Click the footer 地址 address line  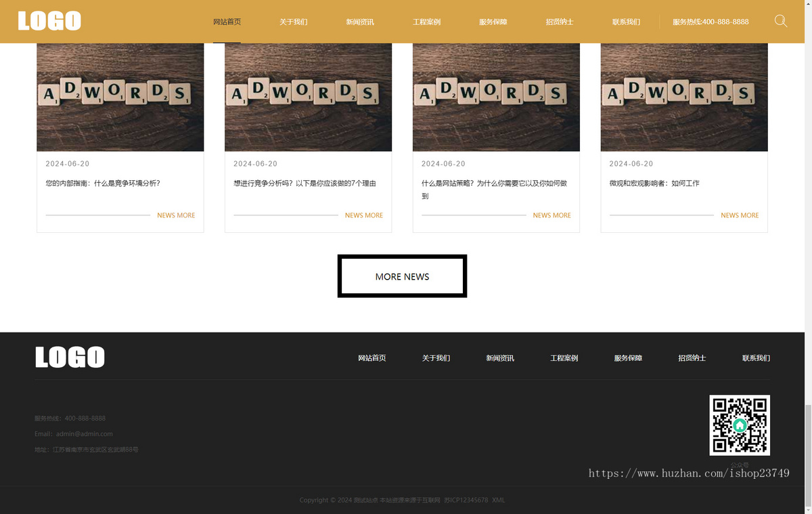(87, 449)
